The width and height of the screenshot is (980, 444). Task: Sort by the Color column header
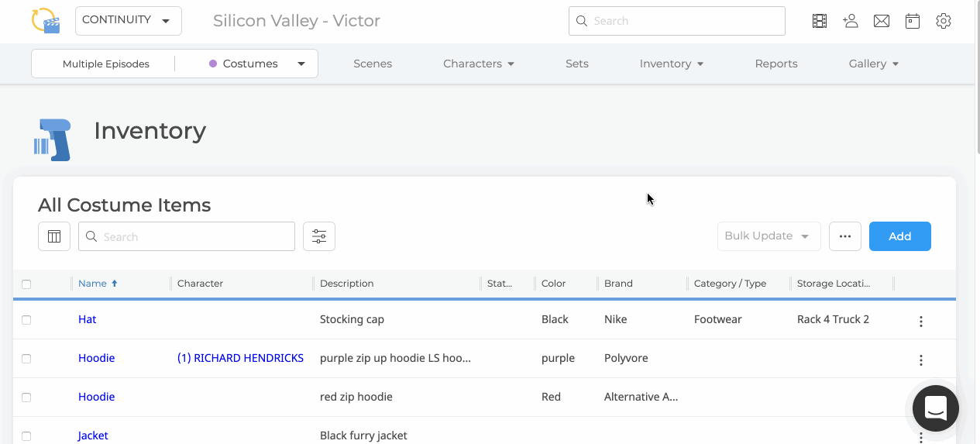tap(553, 284)
